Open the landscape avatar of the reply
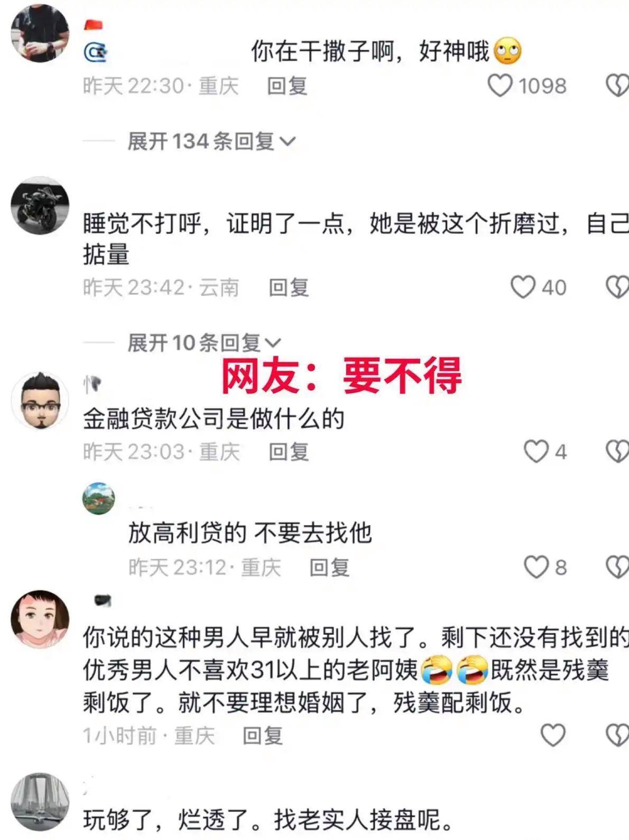 click(x=99, y=498)
